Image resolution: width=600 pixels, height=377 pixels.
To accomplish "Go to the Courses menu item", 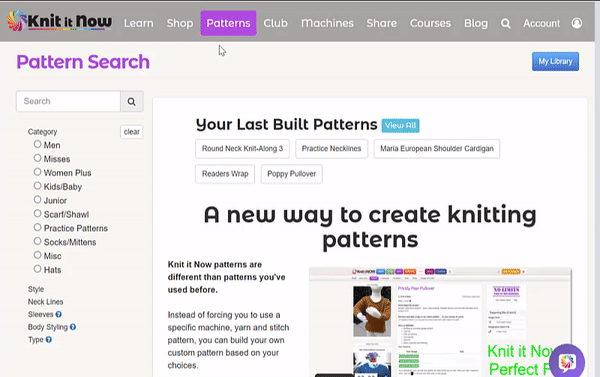I will tap(430, 23).
